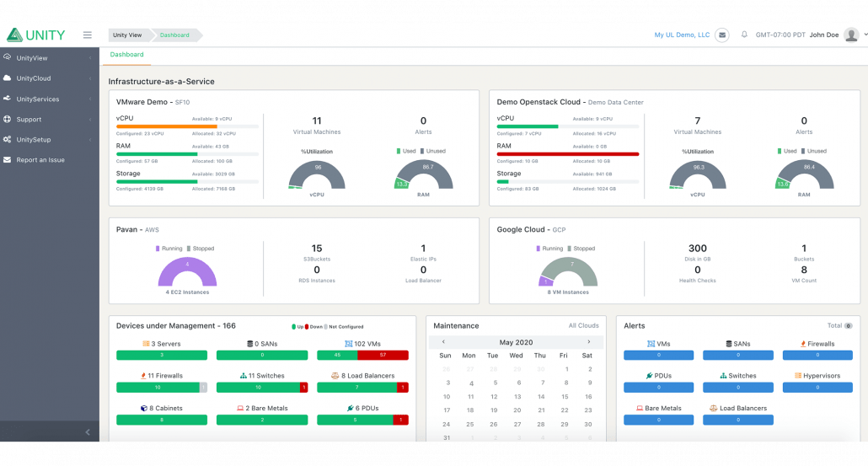Click the VMware vCPU utilization gauge
This screenshot has width=868, height=466.
point(317,175)
